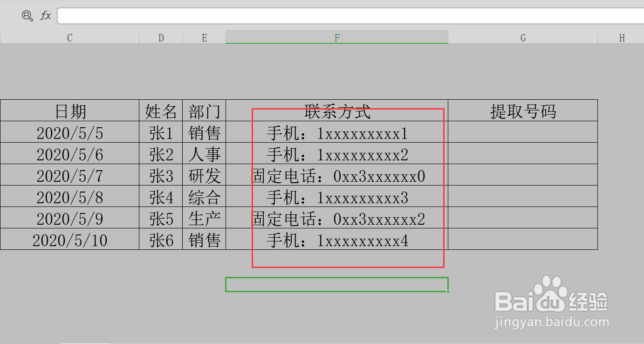Select the 日期 header cell
644x344 pixels.
tap(69, 110)
